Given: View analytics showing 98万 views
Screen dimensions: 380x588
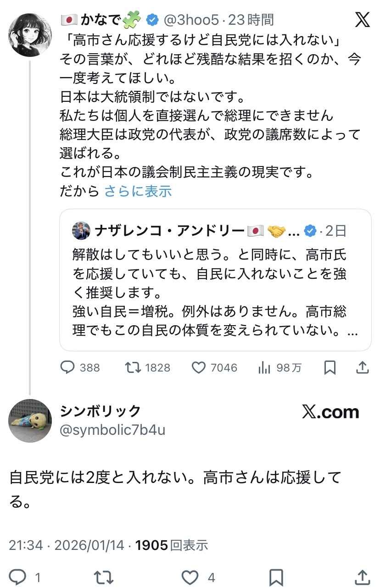Looking at the screenshot, I should (x=264, y=367).
